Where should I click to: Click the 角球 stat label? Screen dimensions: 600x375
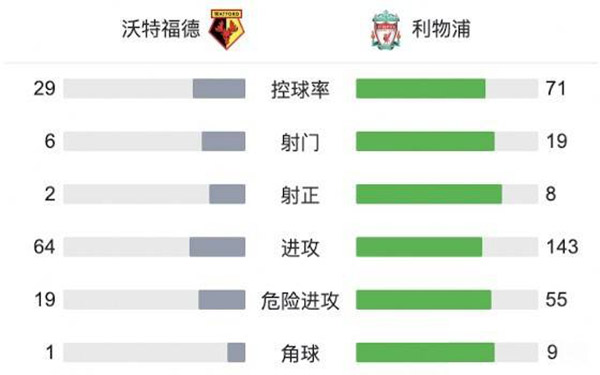point(300,353)
